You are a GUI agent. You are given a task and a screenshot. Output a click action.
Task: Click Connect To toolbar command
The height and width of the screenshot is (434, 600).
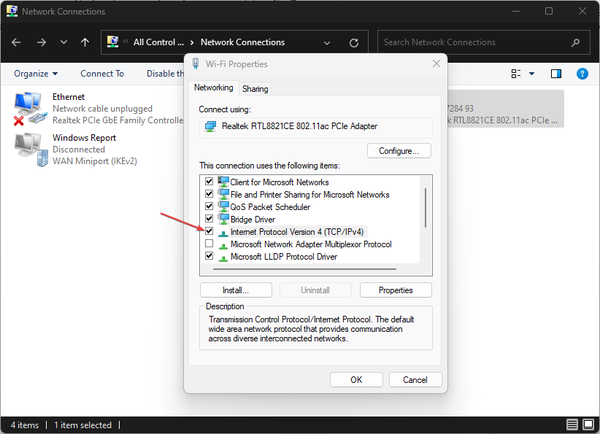click(x=102, y=73)
